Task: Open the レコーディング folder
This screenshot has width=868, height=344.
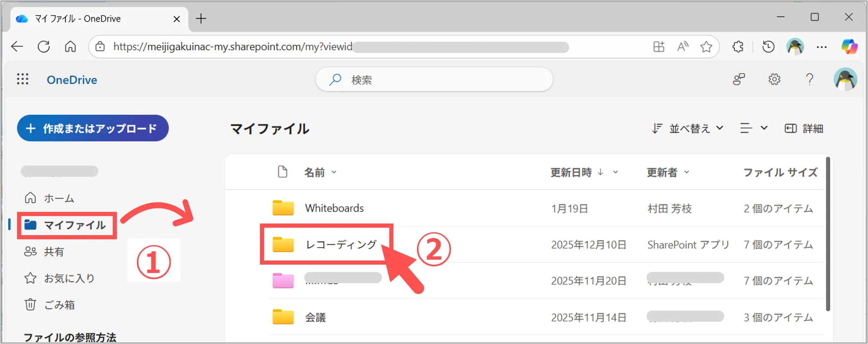Action: pyautogui.click(x=341, y=245)
